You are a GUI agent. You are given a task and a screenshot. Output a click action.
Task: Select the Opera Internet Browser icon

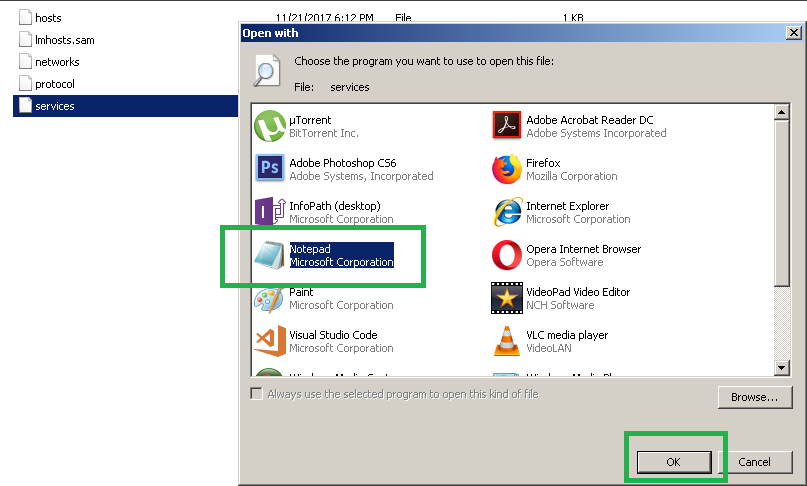click(506, 255)
